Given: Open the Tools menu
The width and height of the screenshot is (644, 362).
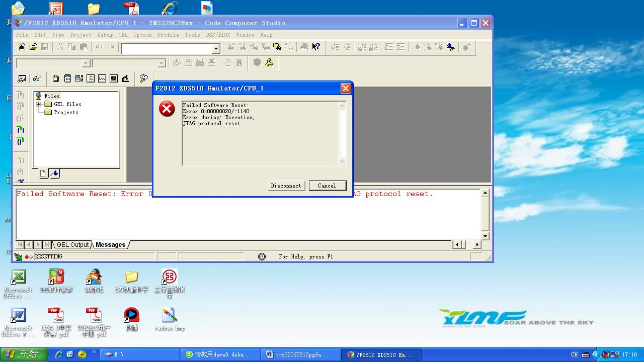Looking at the screenshot, I should point(192,35).
